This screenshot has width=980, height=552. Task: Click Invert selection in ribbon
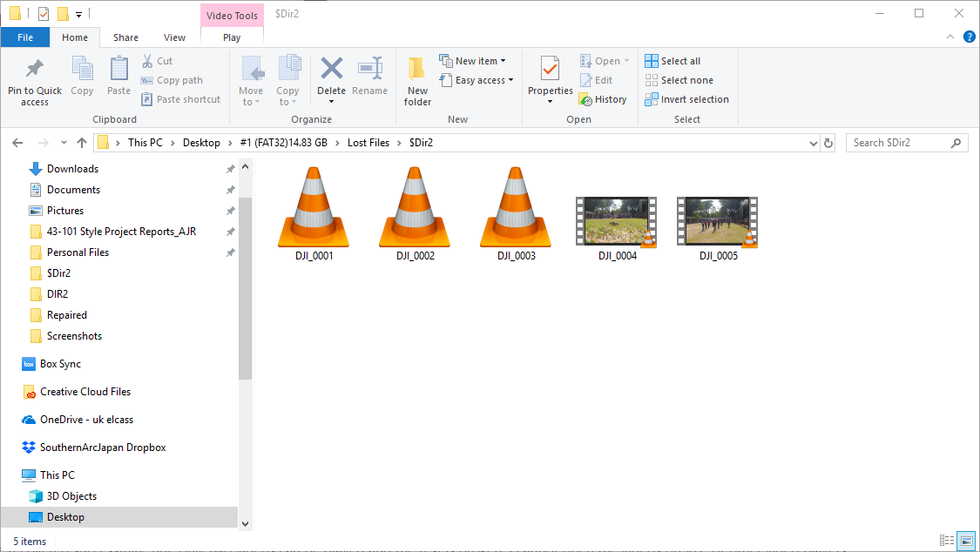[x=686, y=99]
